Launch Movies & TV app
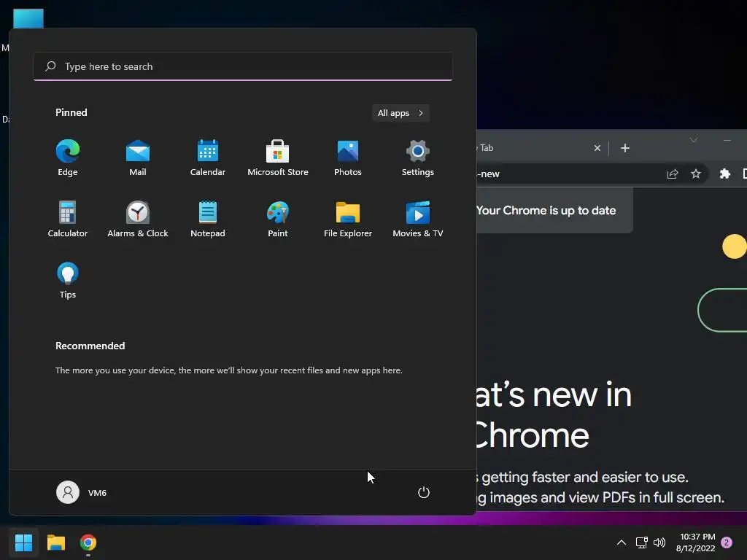The image size is (747, 560). click(418, 219)
